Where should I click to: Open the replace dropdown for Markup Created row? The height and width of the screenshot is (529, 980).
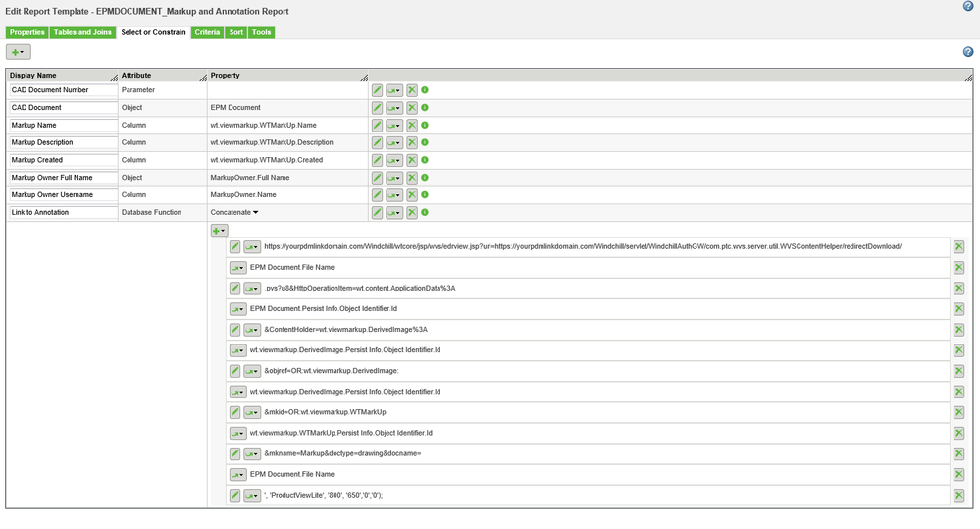click(394, 160)
